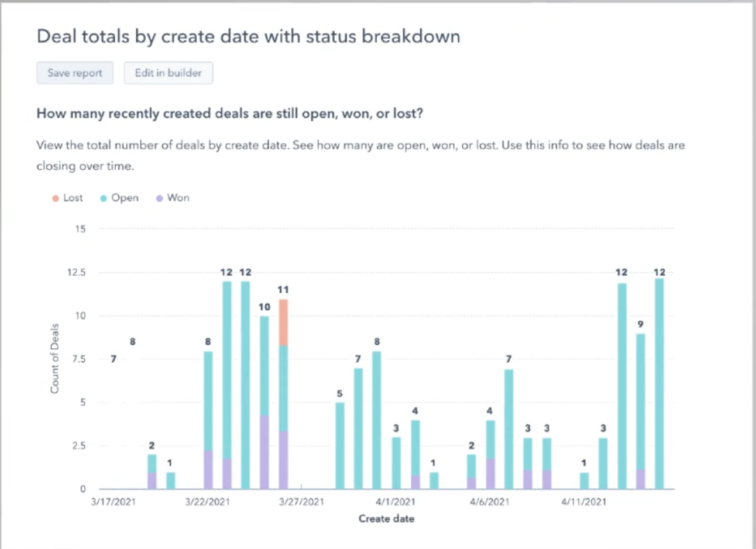This screenshot has height=549, width=756.
Task: Click the purple Won legend dot
Action: (159, 198)
